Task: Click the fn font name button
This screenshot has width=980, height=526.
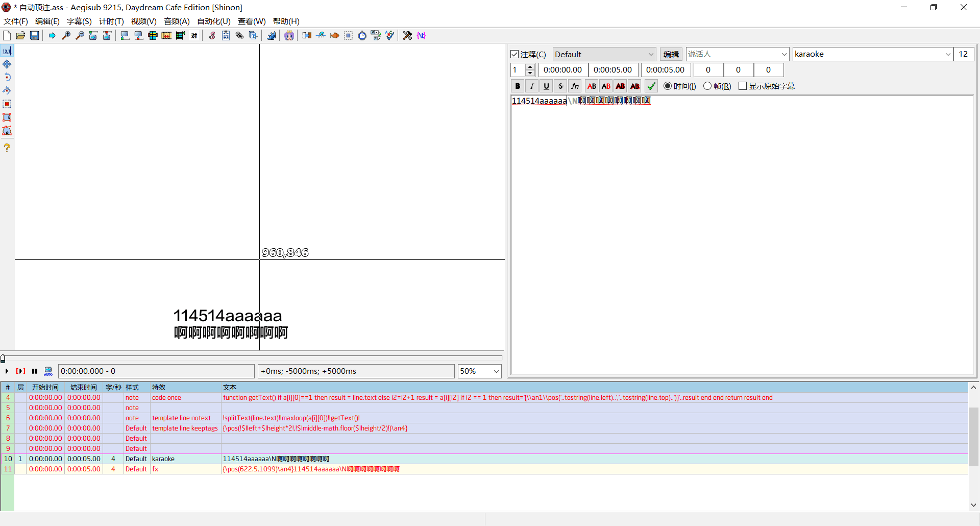Action: coord(575,86)
